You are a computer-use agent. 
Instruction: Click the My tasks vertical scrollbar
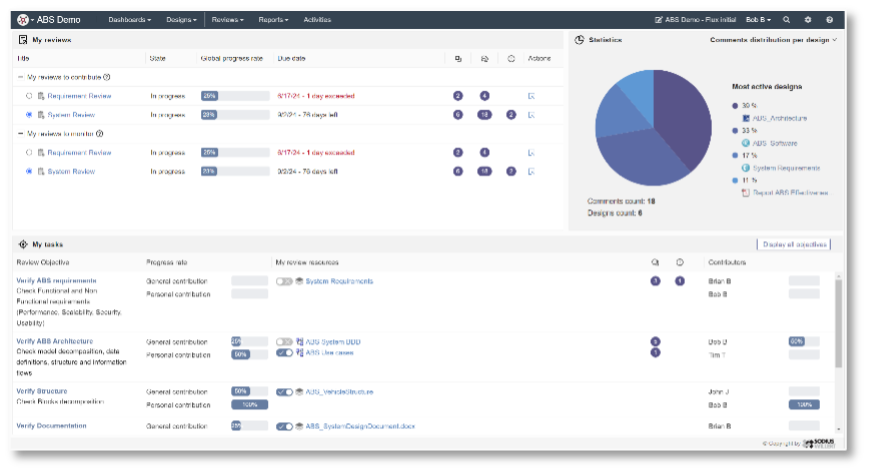coord(838,323)
